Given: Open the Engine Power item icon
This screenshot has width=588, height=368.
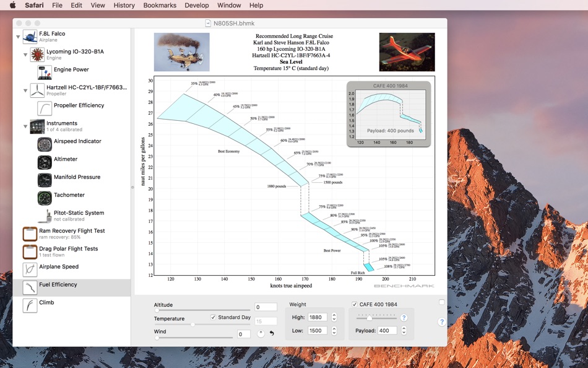Looking at the screenshot, I should [45, 72].
